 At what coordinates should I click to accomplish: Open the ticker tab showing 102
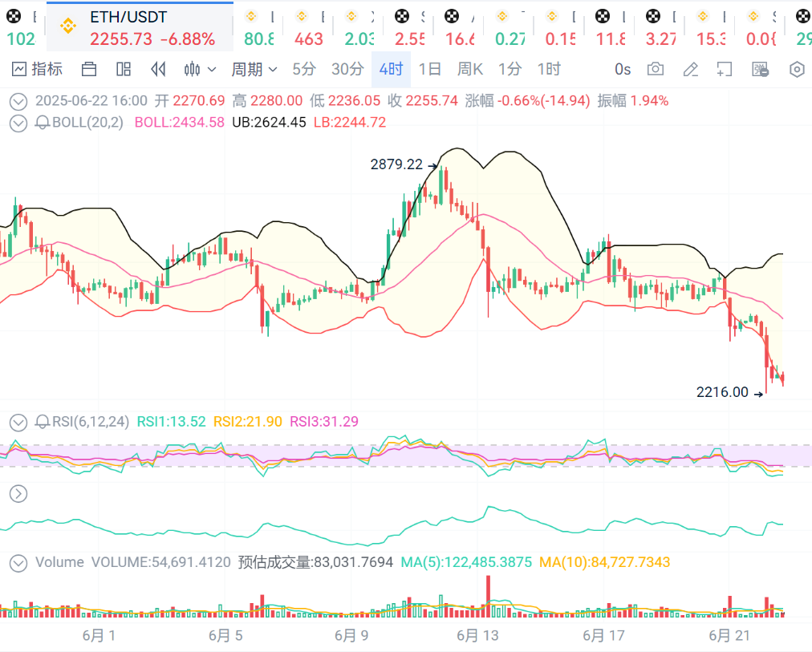click(22, 27)
